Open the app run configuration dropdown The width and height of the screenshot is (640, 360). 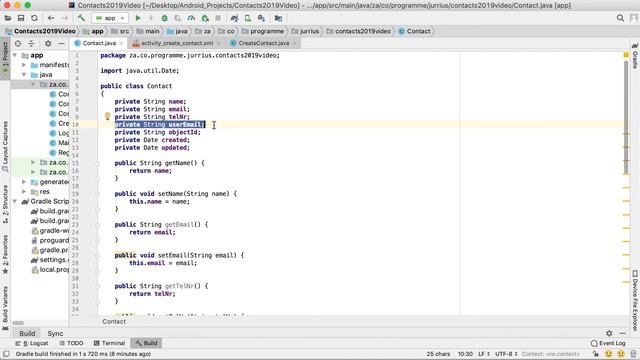[x=110, y=18]
